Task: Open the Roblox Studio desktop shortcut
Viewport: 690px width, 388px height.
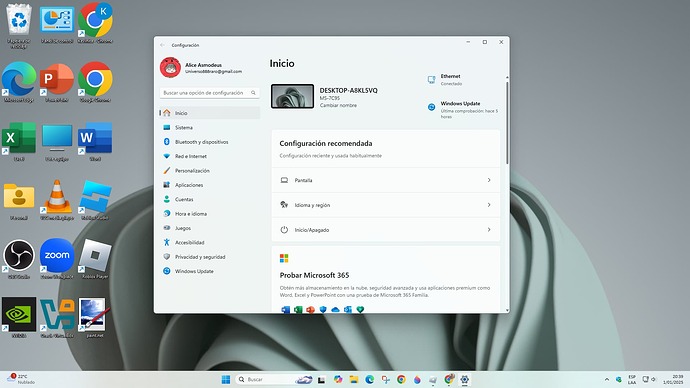Action: 95,201
